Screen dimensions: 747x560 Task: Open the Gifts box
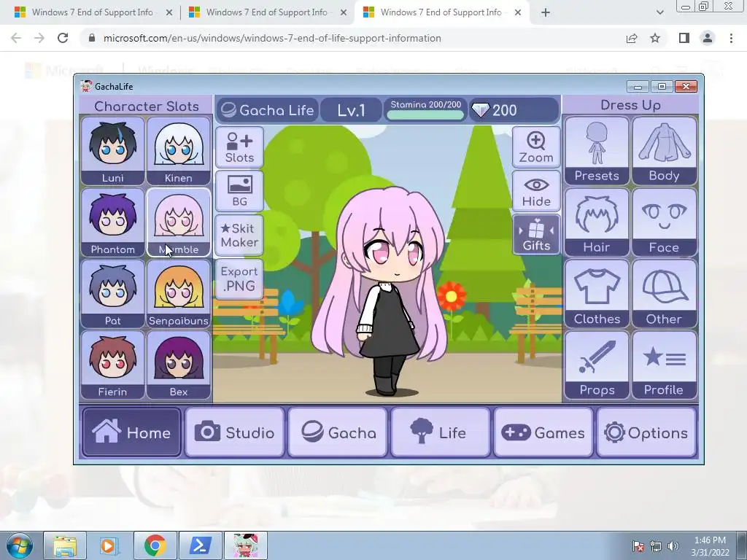536,235
